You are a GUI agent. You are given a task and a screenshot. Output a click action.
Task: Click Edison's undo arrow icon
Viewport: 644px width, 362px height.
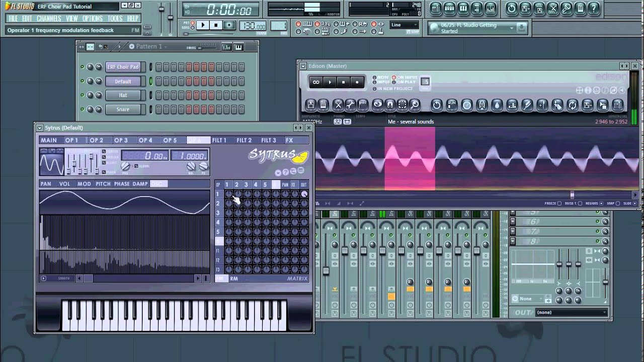(437, 105)
